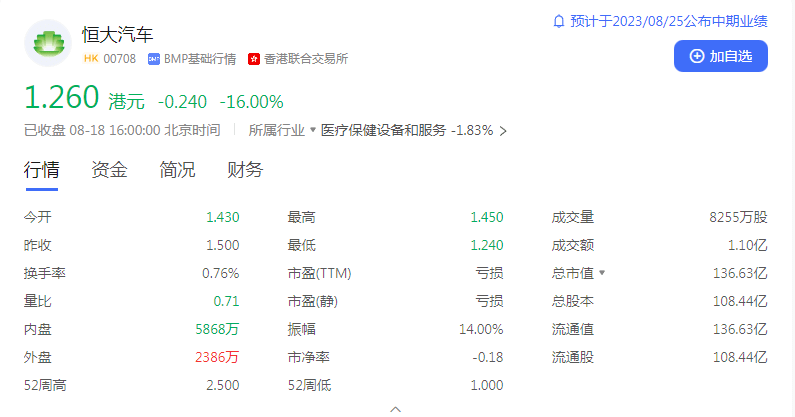Screen dimensions: 795x417
Task: Click the HK market tag icon
Action: pos(91,58)
